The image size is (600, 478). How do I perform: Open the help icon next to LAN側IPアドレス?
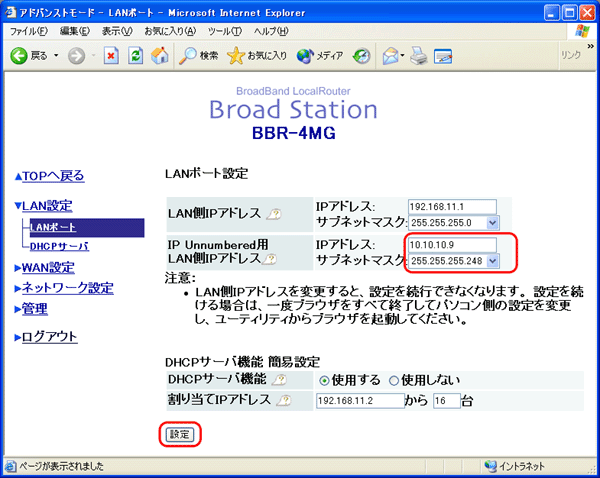coord(274,214)
